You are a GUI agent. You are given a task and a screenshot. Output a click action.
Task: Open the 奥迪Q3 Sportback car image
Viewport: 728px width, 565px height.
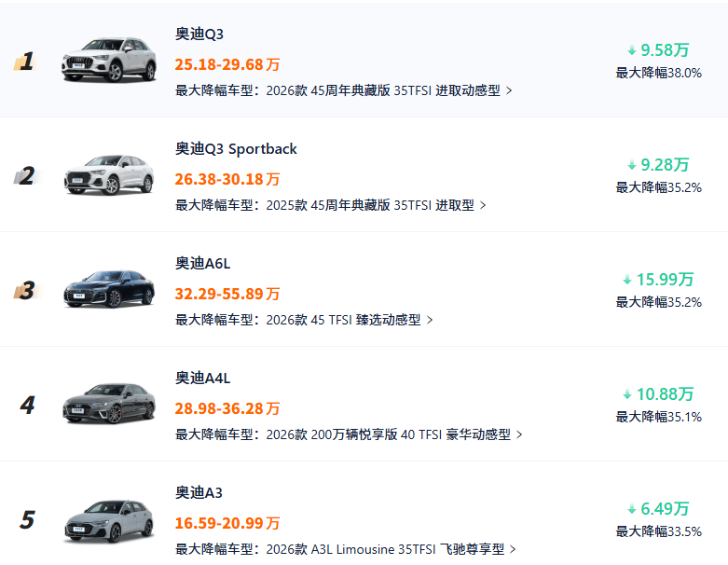click(x=109, y=174)
